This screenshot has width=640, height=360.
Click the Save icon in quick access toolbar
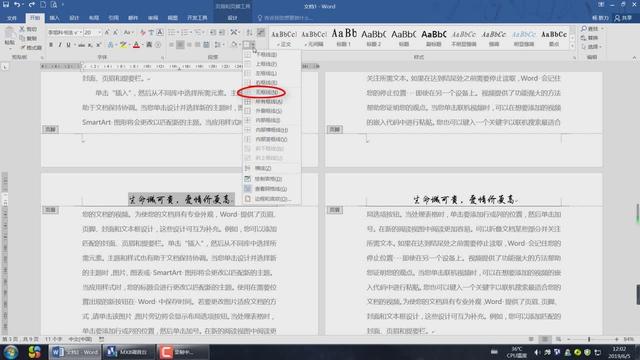[x=6, y=4]
